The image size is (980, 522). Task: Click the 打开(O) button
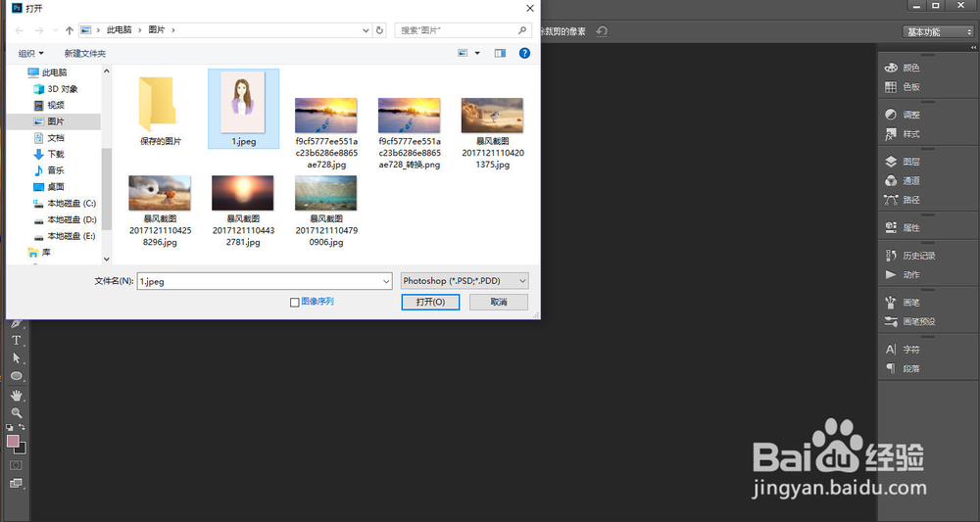click(x=430, y=302)
